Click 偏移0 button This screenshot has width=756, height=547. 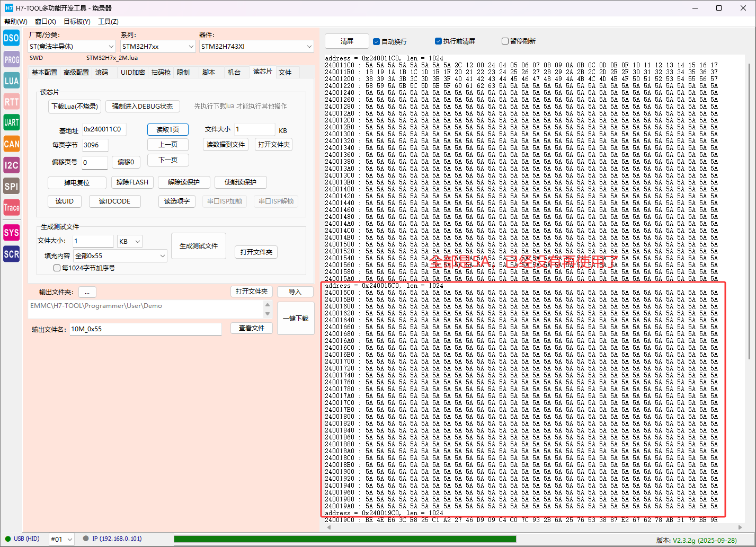point(126,162)
